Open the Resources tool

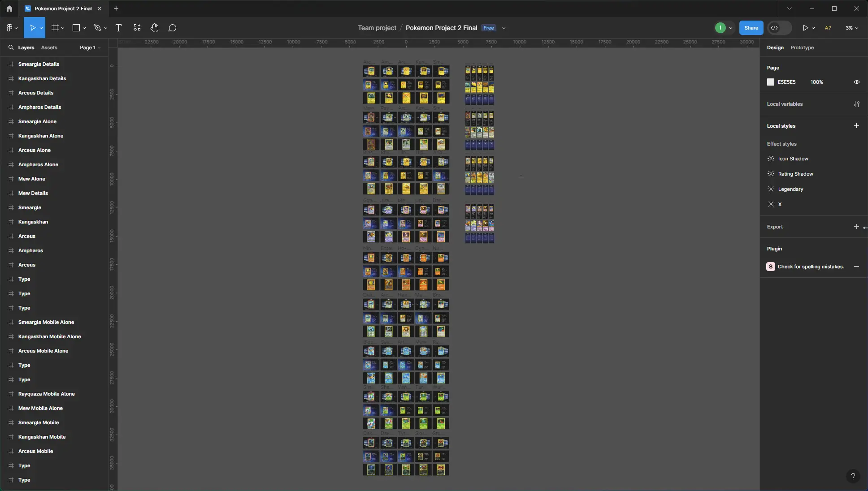[137, 28]
